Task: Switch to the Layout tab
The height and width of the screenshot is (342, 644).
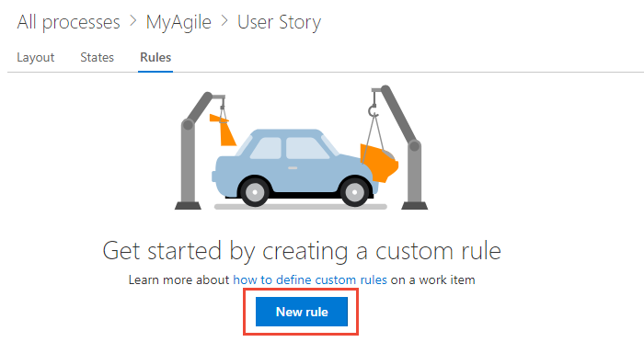Action: pos(36,58)
